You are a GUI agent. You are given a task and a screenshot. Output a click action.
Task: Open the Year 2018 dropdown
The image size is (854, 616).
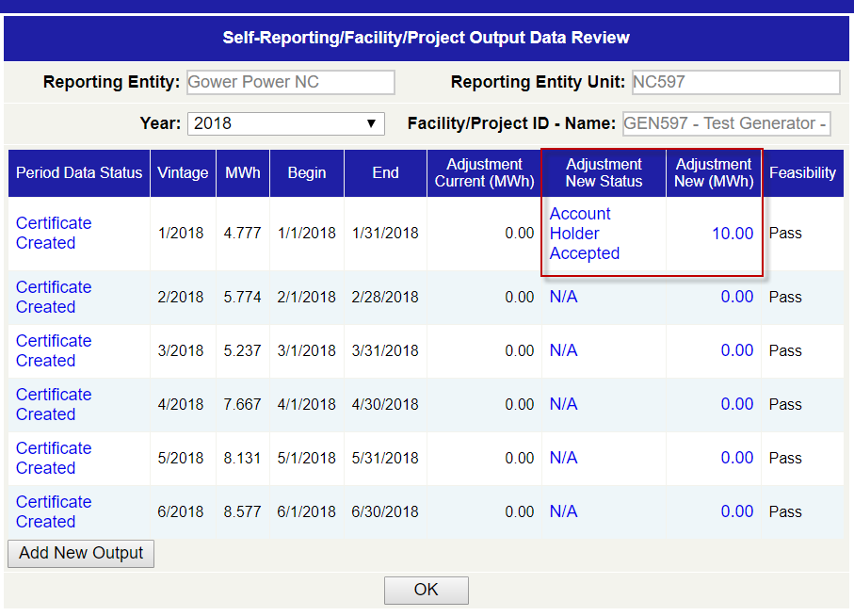pos(286,123)
